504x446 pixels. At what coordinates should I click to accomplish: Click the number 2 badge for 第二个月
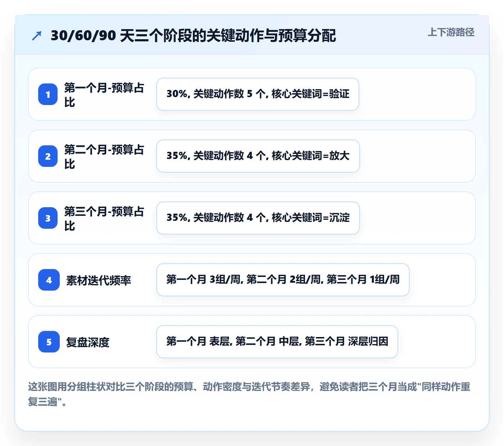point(48,156)
